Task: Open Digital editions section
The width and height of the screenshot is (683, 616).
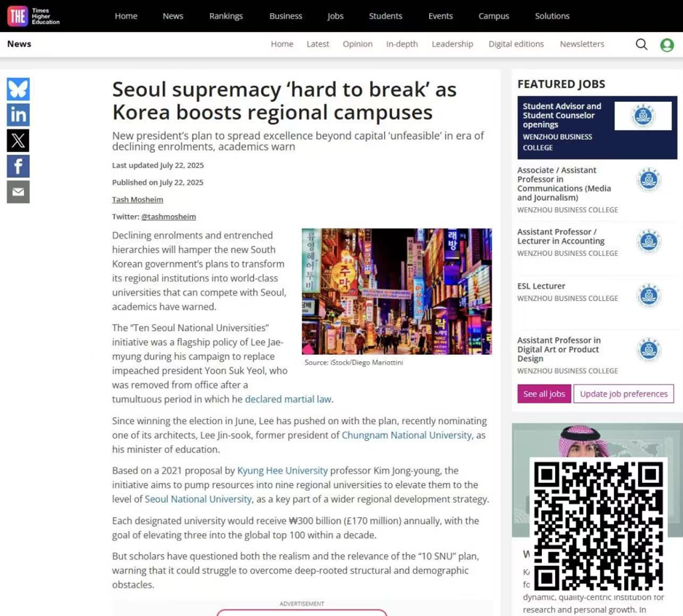Action: (516, 44)
